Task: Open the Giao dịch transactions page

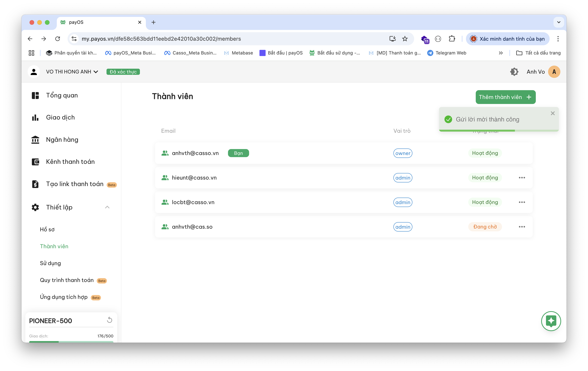Action: click(x=60, y=117)
